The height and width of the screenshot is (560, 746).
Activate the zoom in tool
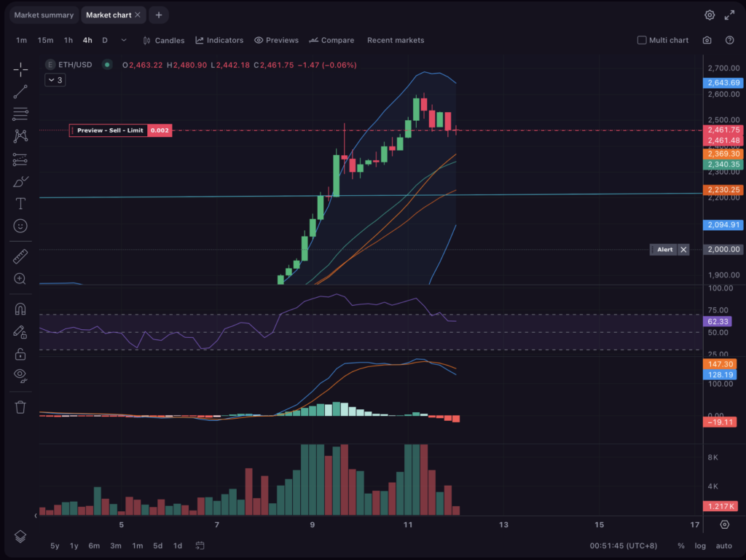20,279
